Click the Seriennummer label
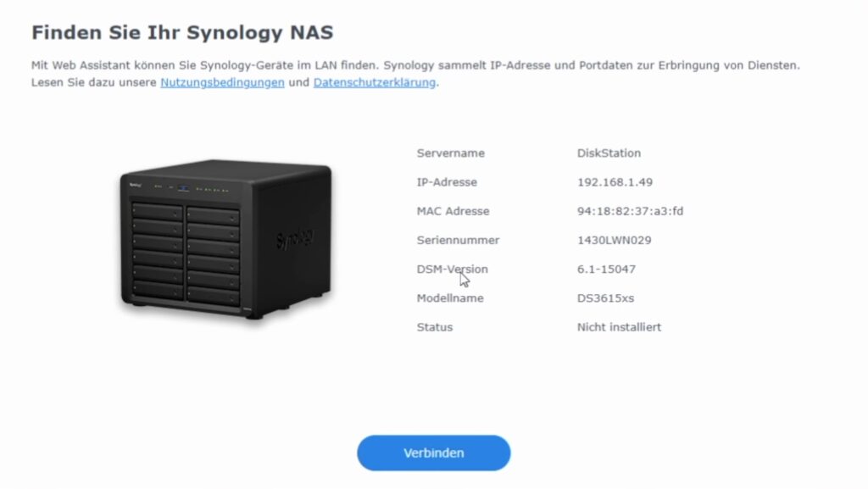 pyautogui.click(x=458, y=240)
